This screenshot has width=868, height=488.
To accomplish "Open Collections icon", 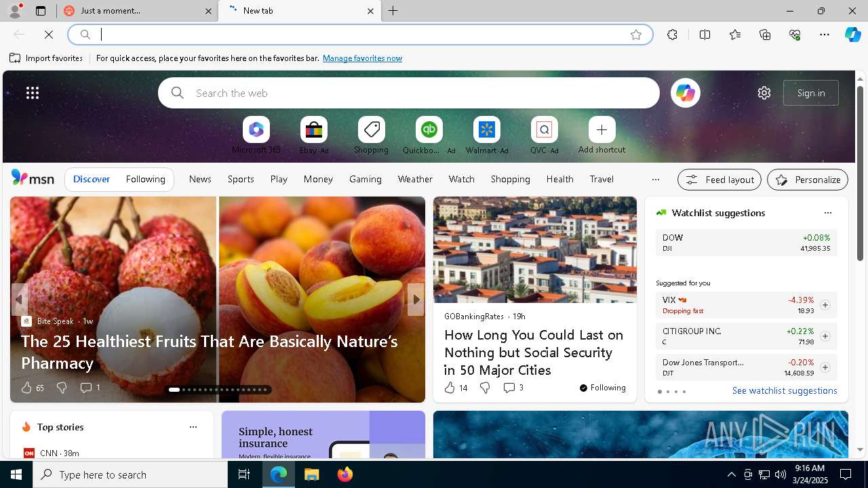I will coord(765,35).
